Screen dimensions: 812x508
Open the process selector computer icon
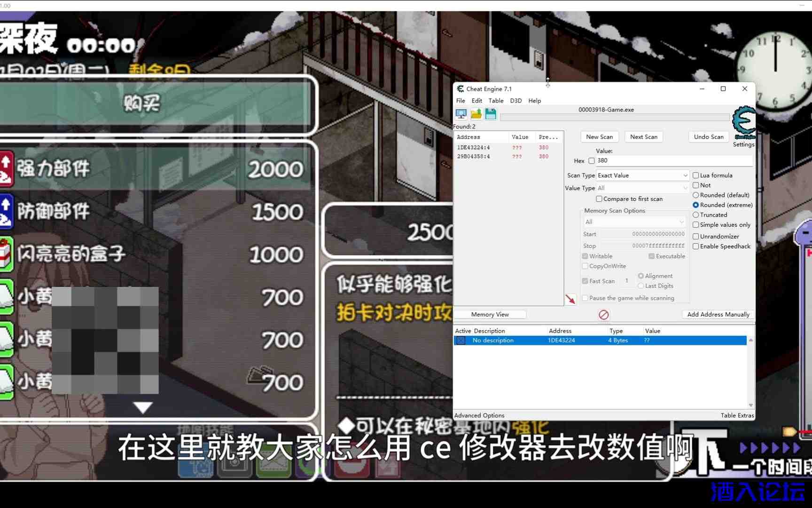pos(461,114)
